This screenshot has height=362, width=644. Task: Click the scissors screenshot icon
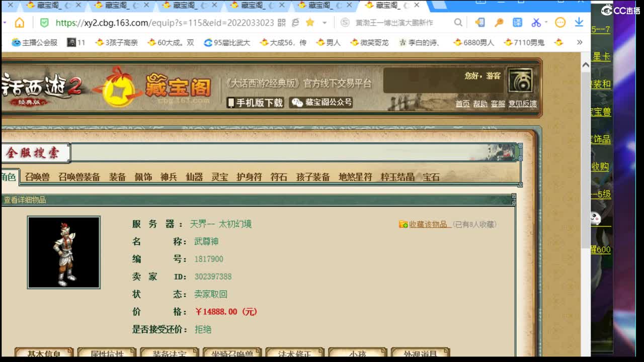[x=536, y=23]
